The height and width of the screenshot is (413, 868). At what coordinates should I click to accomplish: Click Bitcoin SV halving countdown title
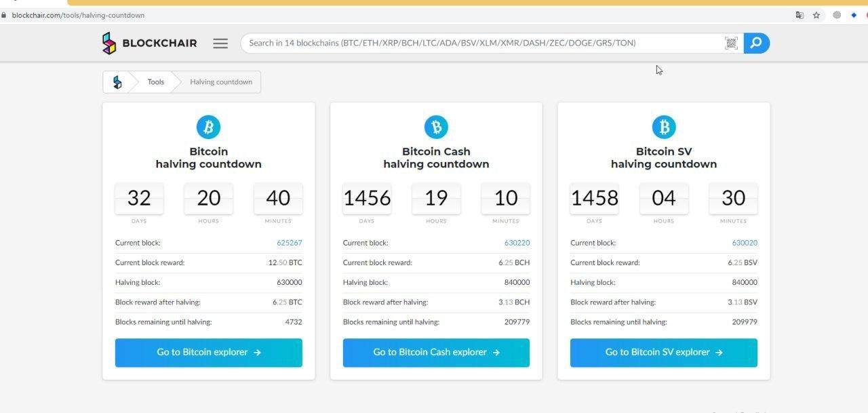(x=664, y=158)
